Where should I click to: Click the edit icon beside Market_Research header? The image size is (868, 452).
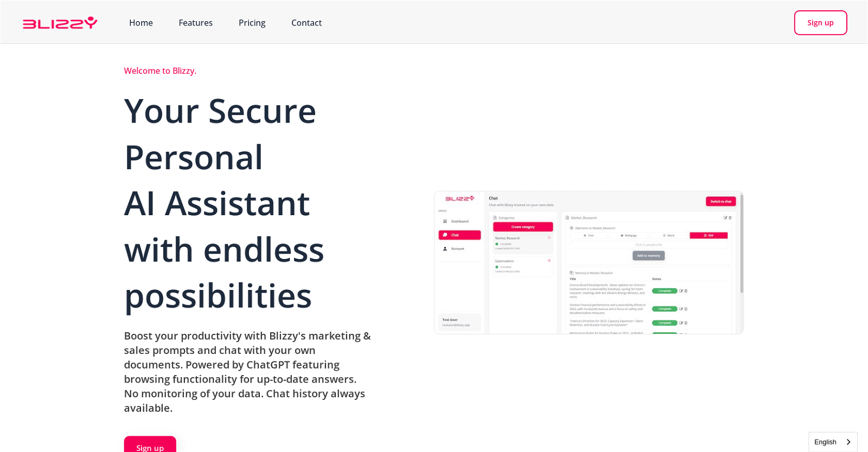(x=725, y=218)
